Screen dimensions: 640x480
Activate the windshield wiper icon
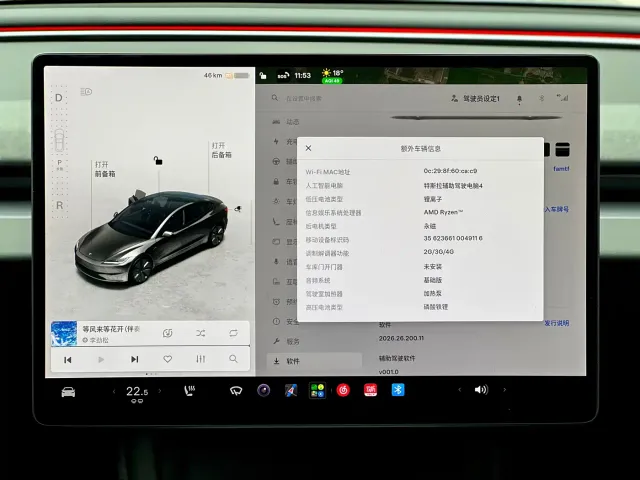point(236,391)
